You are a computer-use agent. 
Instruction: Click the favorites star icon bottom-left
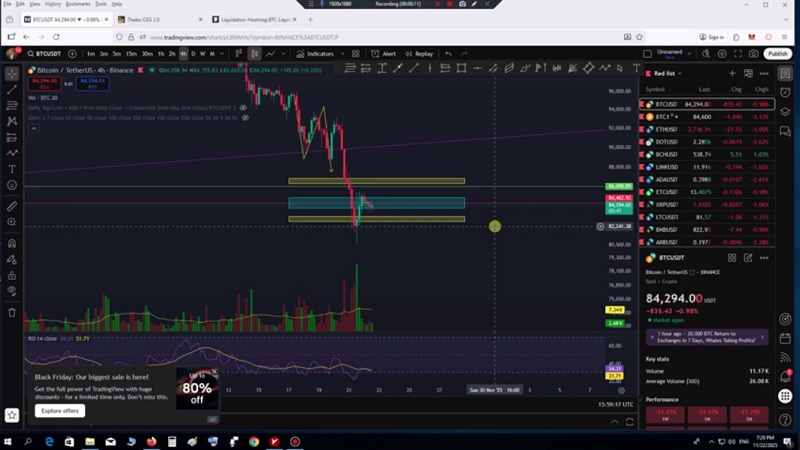coord(12,414)
